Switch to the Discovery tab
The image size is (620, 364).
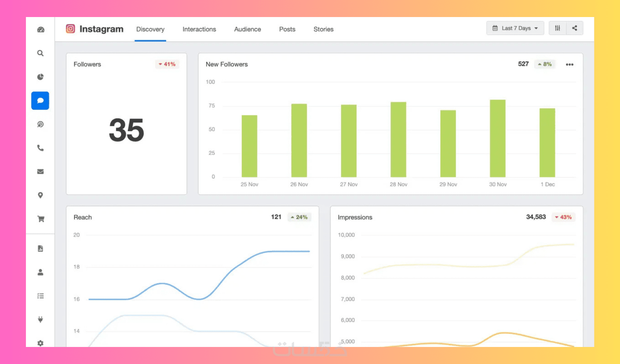pos(150,29)
